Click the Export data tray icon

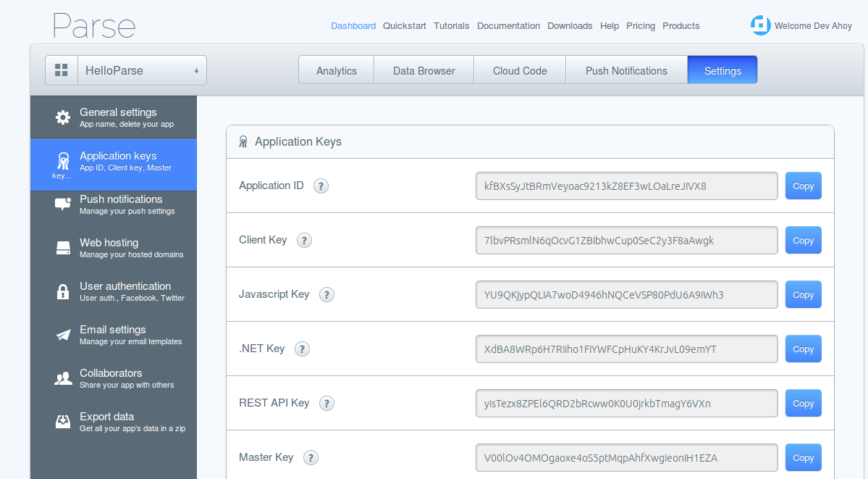[x=63, y=422]
